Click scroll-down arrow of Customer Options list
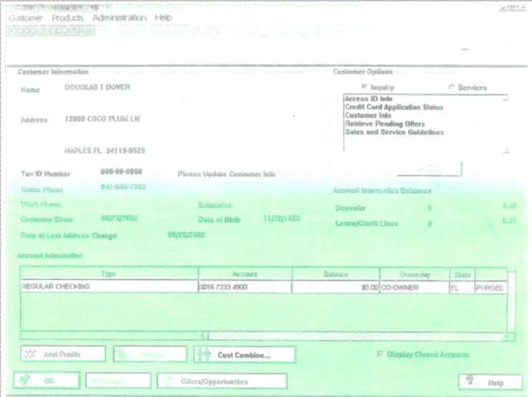This screenshot has width=532, height=397. pyautogui.click(x=505, y=150)
